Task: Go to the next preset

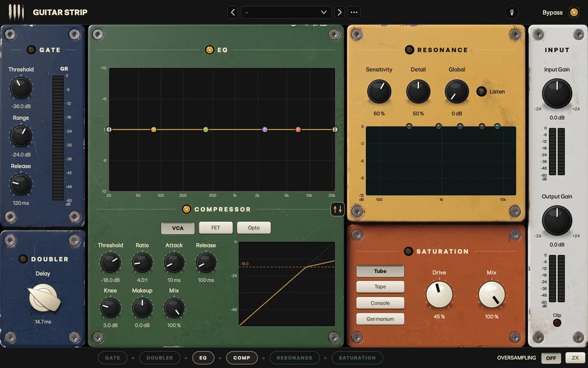Action: click(x=339, y=12)
